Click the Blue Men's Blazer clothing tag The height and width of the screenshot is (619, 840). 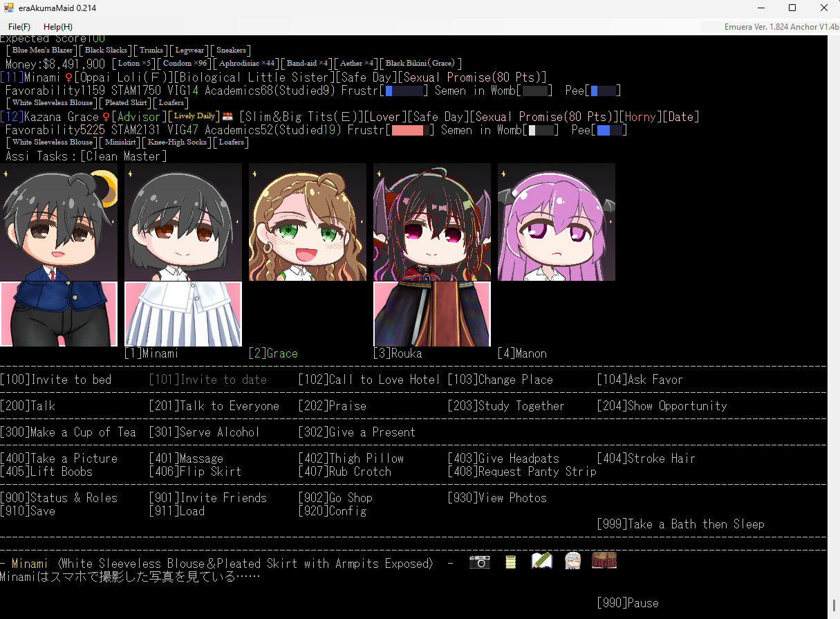41,50
